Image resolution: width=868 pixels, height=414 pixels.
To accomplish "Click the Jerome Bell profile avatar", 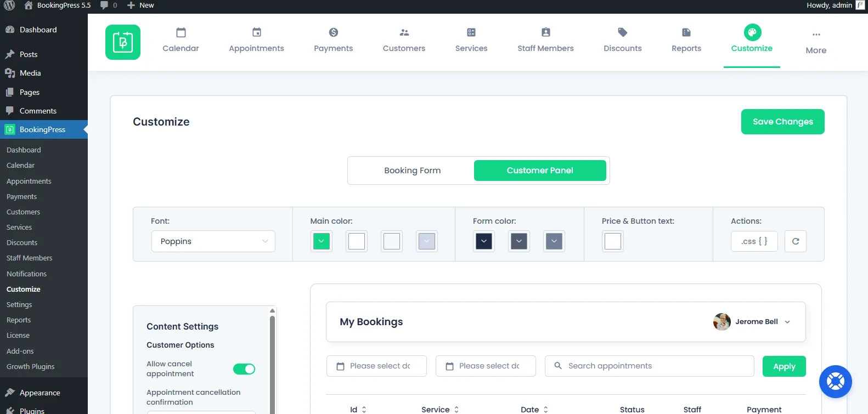I will pyautogui.click(x=722, y=322).
